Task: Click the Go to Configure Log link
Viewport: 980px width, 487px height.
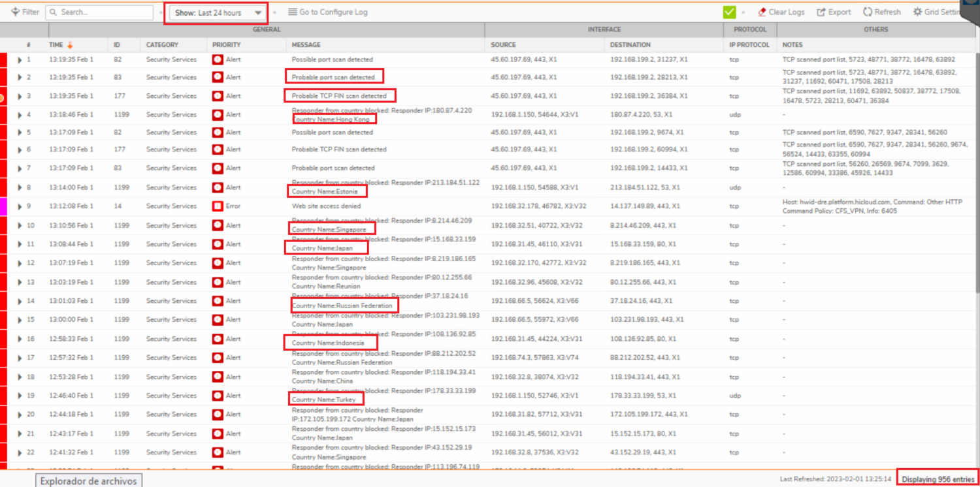Action: click(333, 12)
